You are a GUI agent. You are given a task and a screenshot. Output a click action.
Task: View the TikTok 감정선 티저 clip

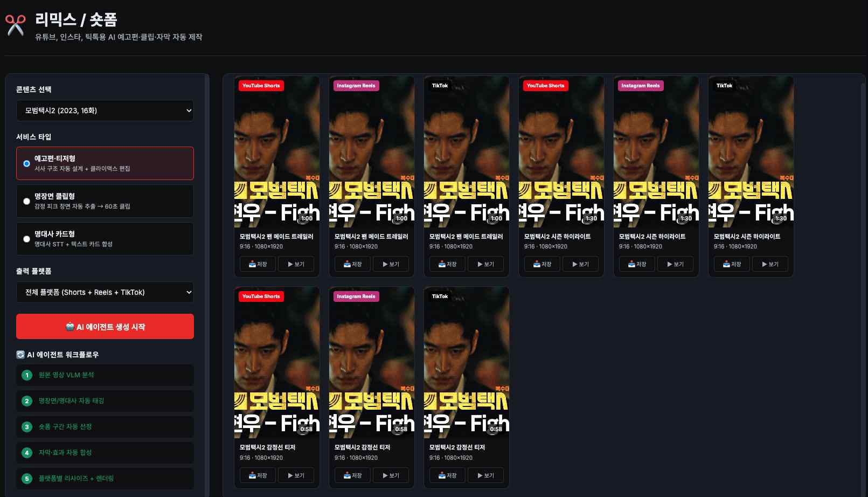485,475
